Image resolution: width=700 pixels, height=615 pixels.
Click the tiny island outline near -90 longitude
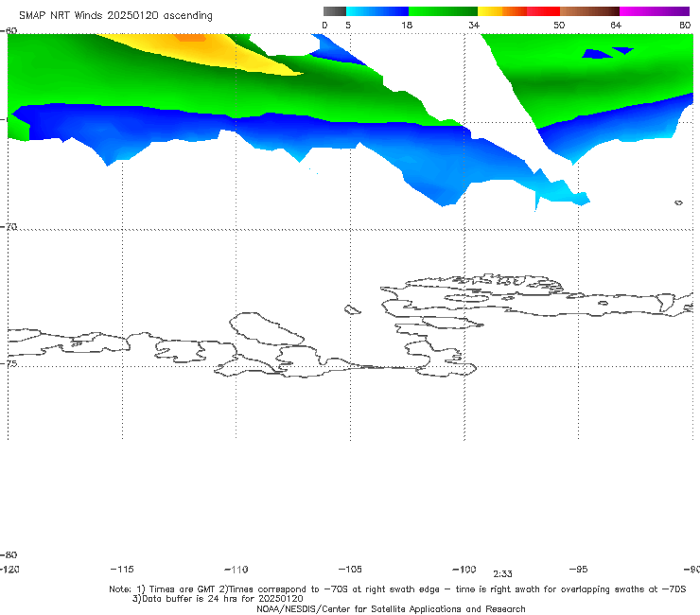click(x=678, y=202)
